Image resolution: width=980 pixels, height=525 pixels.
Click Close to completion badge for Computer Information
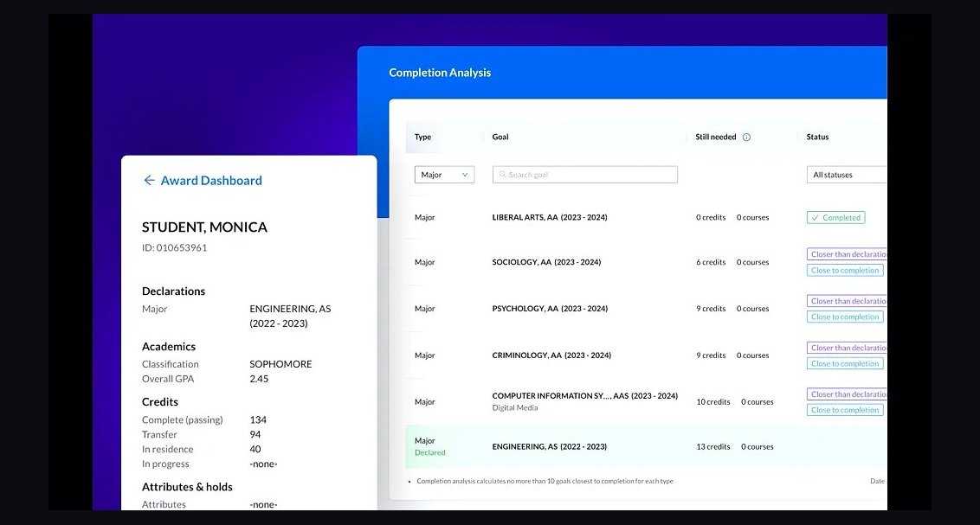(845, 410)
